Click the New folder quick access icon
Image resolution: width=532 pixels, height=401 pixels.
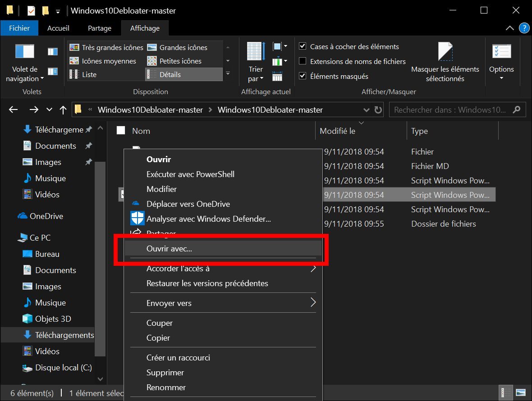pos(46,11)
